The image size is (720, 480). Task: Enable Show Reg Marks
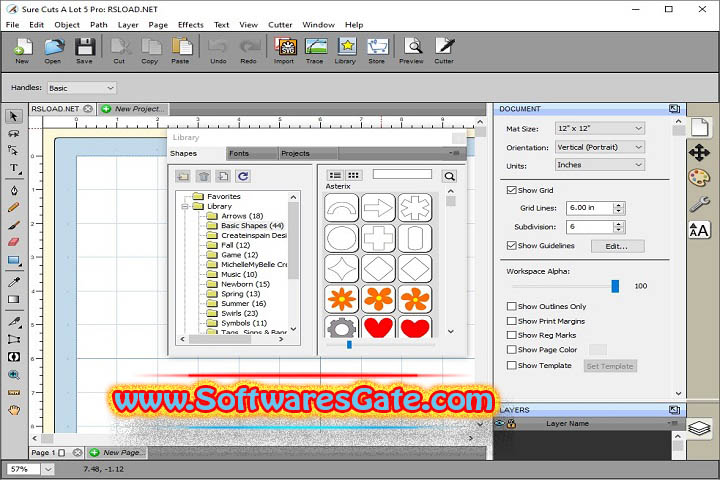pos(512,335)
